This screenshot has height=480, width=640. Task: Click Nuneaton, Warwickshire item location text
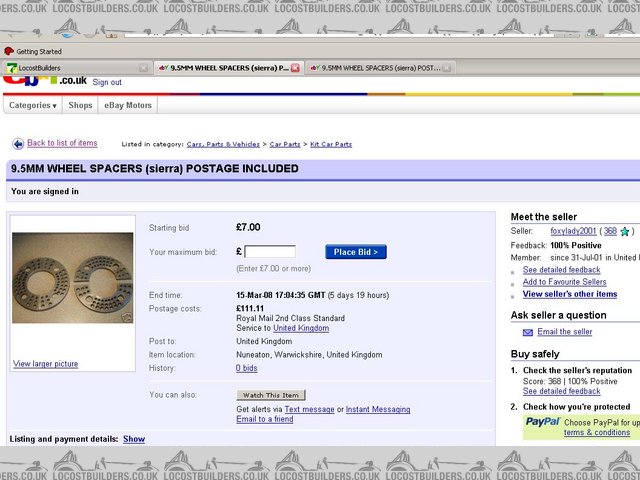click(x=309, y=355)
